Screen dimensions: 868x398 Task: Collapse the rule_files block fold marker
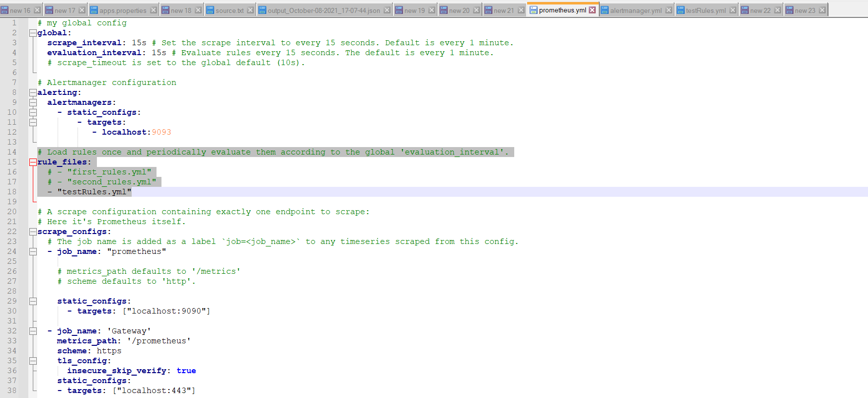click(x=33, y=162)
